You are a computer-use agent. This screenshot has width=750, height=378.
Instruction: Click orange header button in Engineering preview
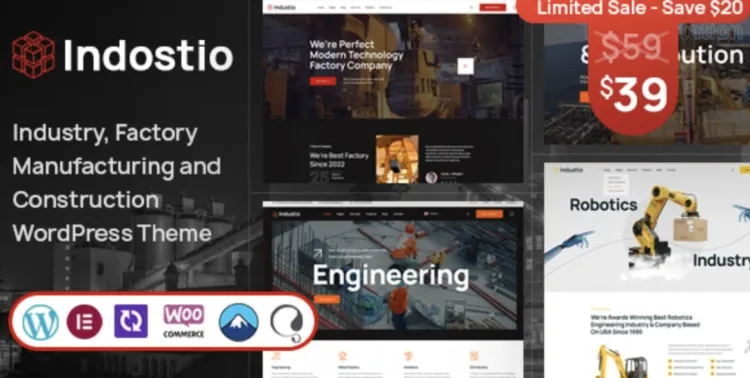489,214
